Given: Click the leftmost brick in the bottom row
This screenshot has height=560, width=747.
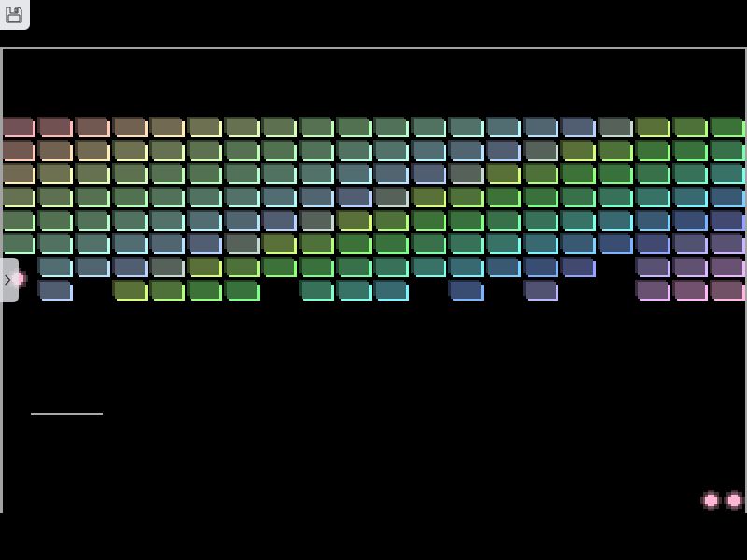Looking at the screenshot, I should click(55, 290).
